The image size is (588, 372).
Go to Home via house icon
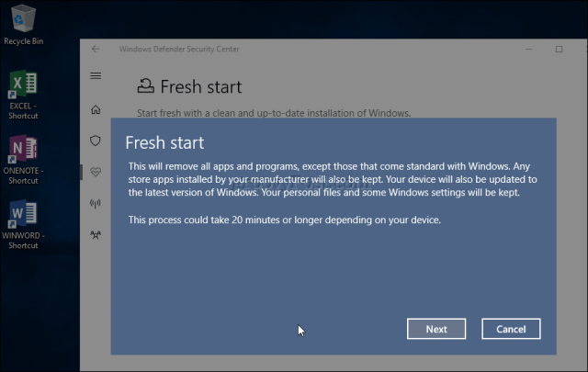(96, 109)
